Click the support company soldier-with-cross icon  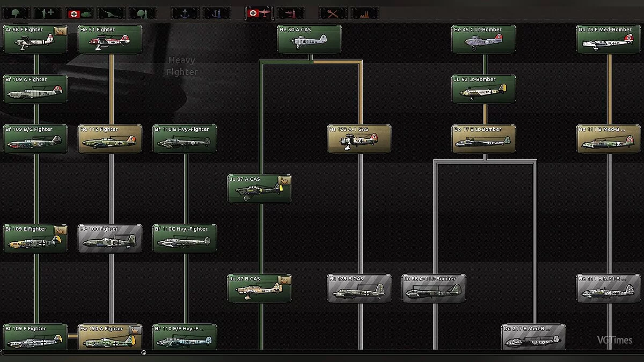coord(47,12)
